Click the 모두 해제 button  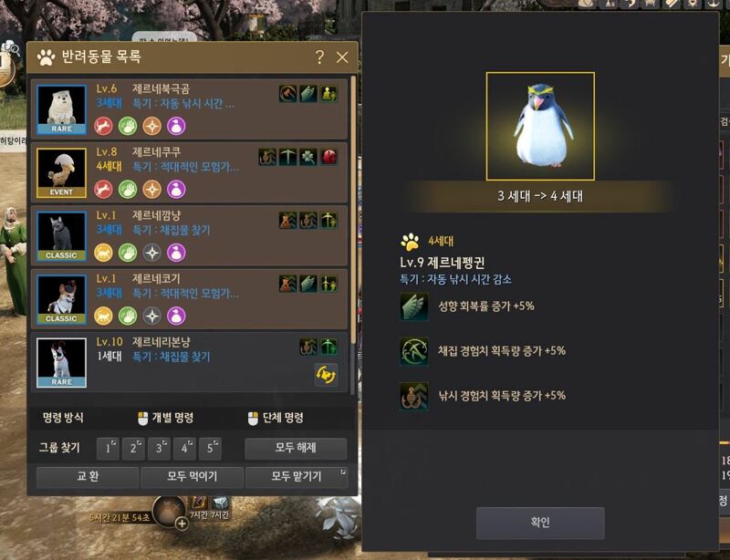click(296, 449)
